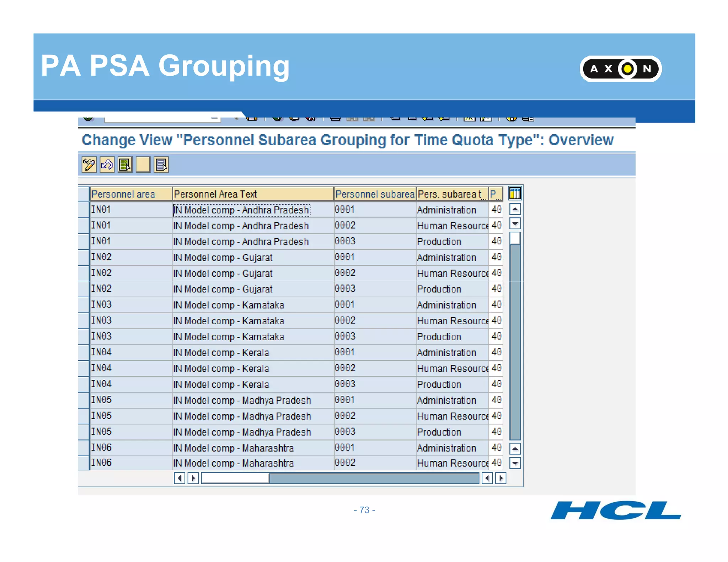Click the vertical scrollbar thumb

pyautogui.click(x=515, y=238)
